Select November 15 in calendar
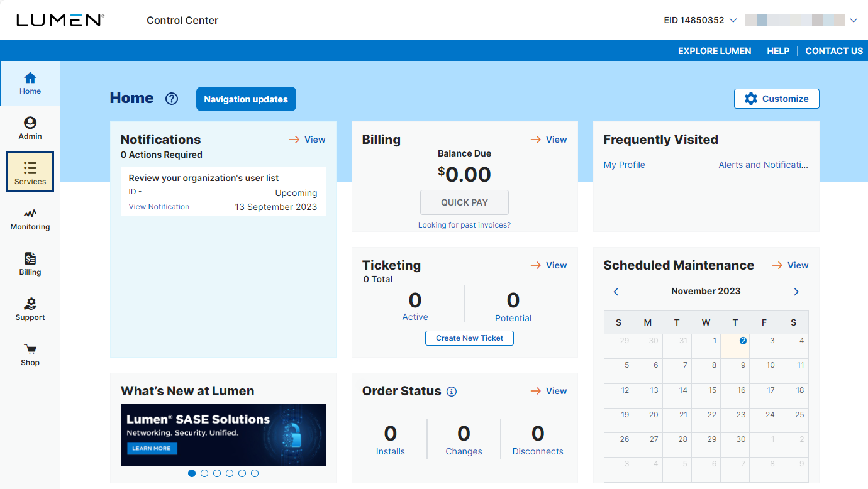 706,396
